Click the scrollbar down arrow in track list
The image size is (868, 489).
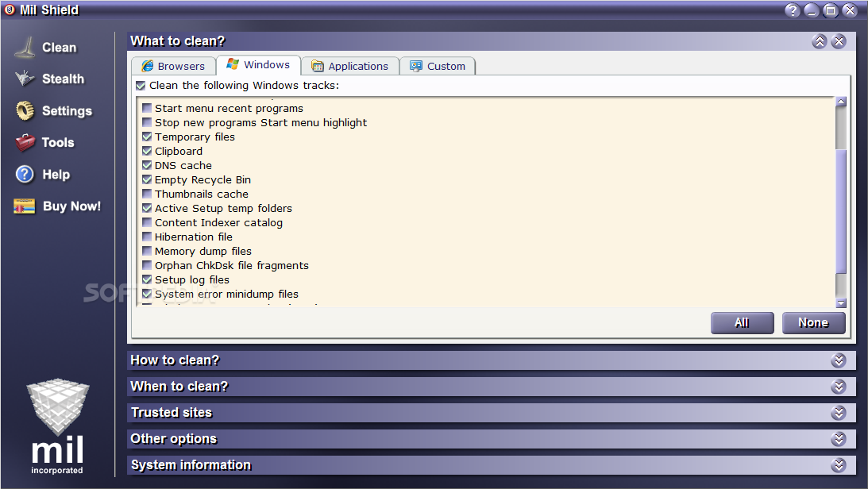pyautogui.click(x=841, y=302)
